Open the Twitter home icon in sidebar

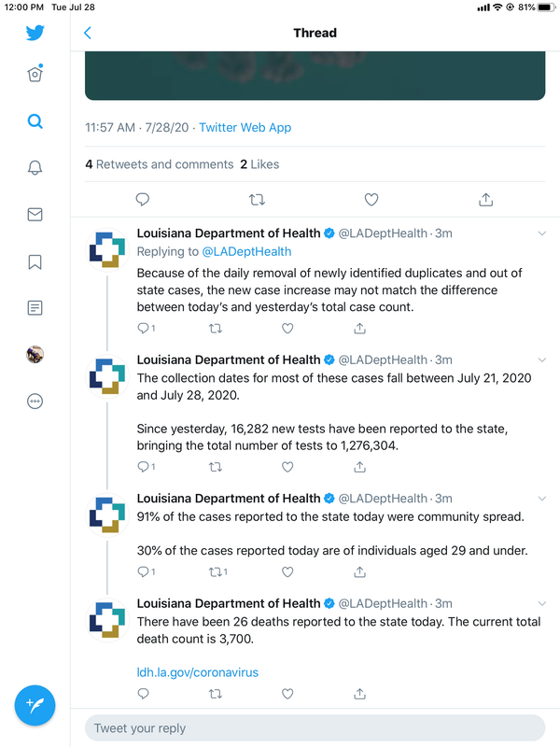[35, 74]
